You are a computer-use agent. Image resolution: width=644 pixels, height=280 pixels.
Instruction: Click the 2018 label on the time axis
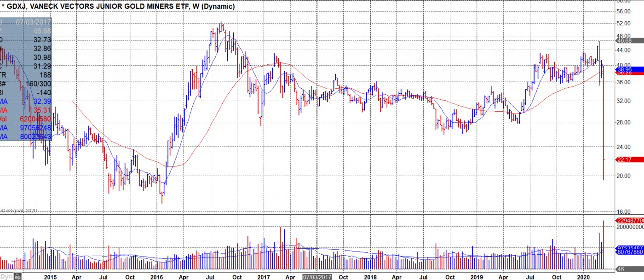[370, 277]
